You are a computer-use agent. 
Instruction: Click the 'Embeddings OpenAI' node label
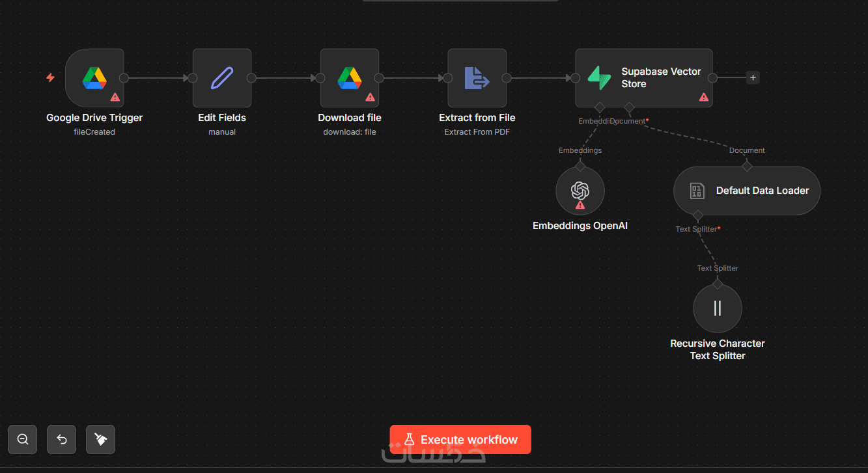pyautogui.click(x=580, y=226)
